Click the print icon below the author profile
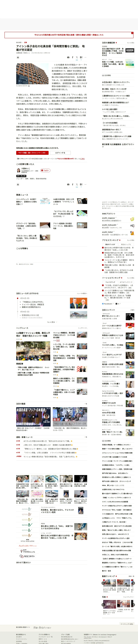138x644 pixels. (18, 184)
